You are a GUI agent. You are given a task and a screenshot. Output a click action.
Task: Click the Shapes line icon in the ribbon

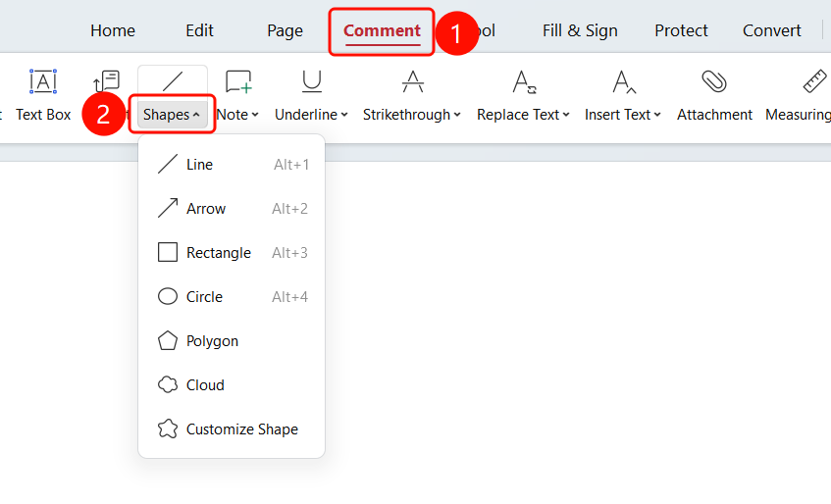(173, 81)
